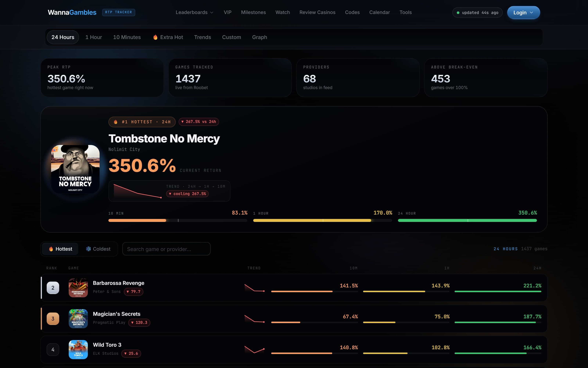Click Wild Toro 3 10M value 140.8%
This screenshot has width=588, height=368.
(349, 348)
